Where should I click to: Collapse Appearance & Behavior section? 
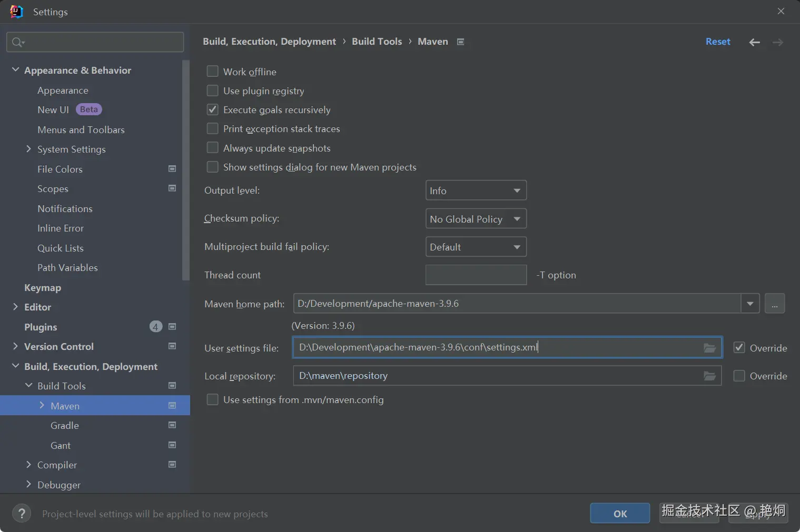(15, 70)
